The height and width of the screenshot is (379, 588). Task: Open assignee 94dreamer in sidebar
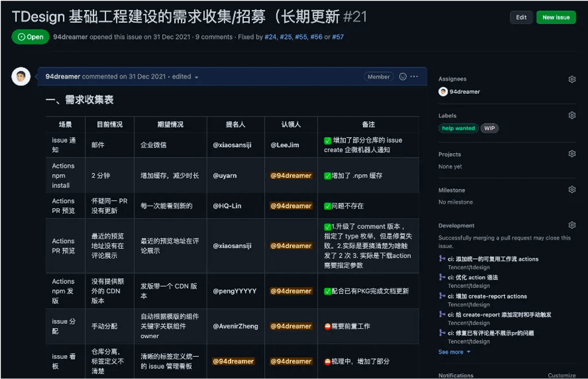pyautogui.click(x=465, y=92)
